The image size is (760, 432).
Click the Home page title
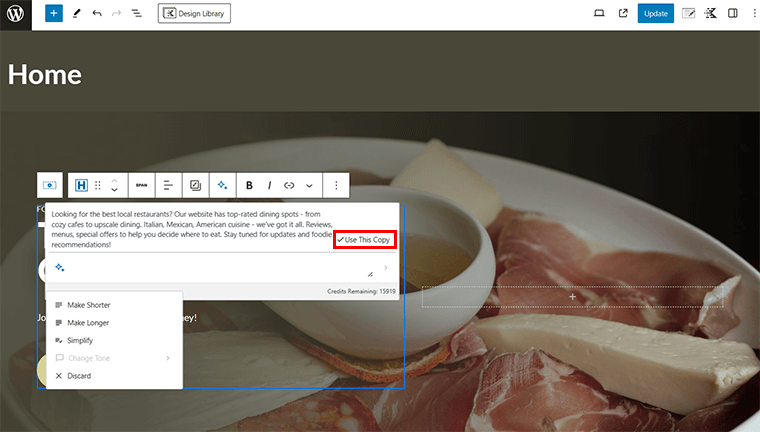tap(45, 75)
